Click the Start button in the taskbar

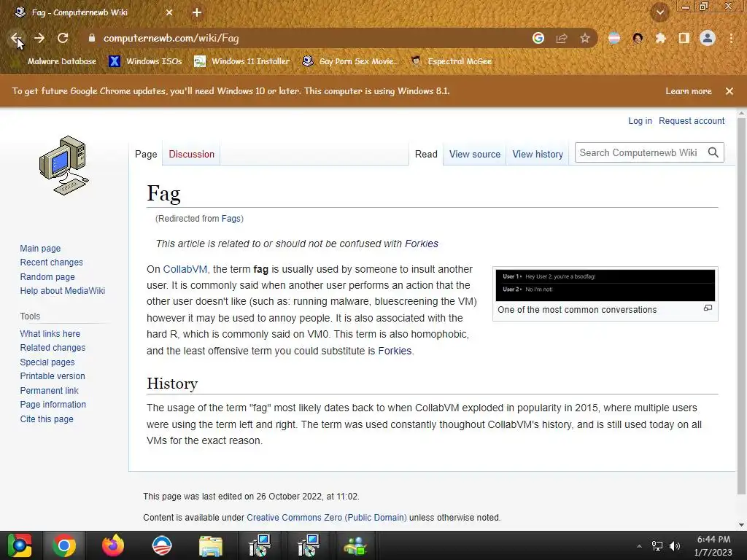coord(20,545)
